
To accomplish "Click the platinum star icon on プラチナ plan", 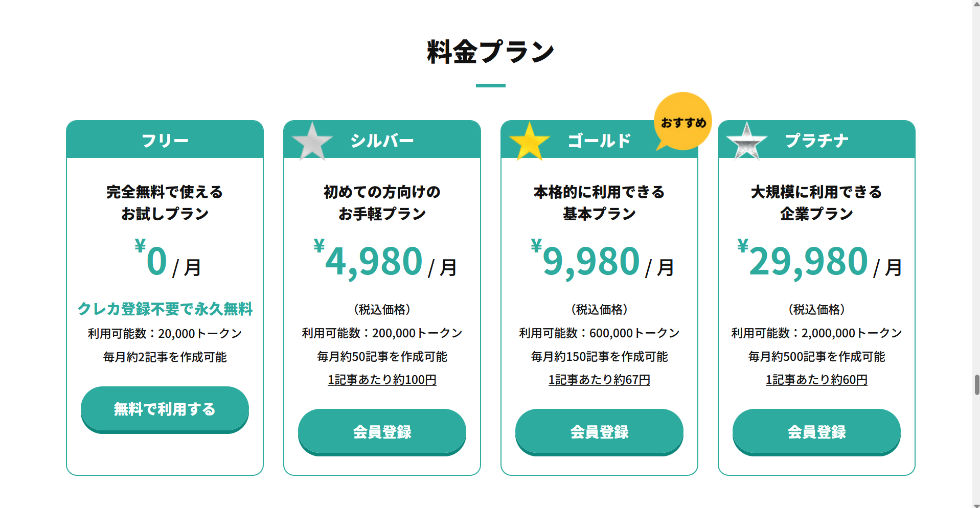I will click(746, 141).
